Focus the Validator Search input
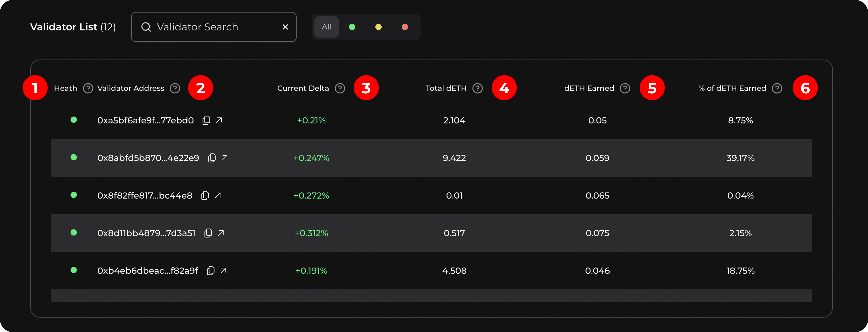Viewport: 868px width, 332px height. pyautogui.click(x=214, y=27)
